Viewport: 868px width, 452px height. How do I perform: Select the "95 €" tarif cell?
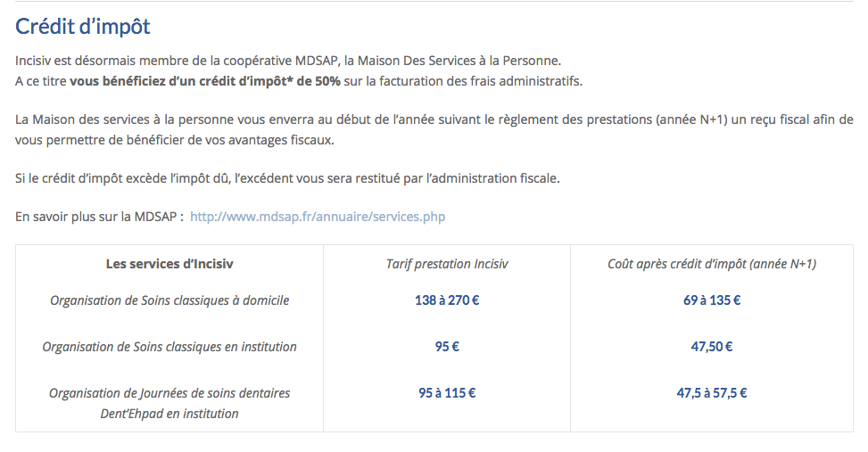point(447,347)
